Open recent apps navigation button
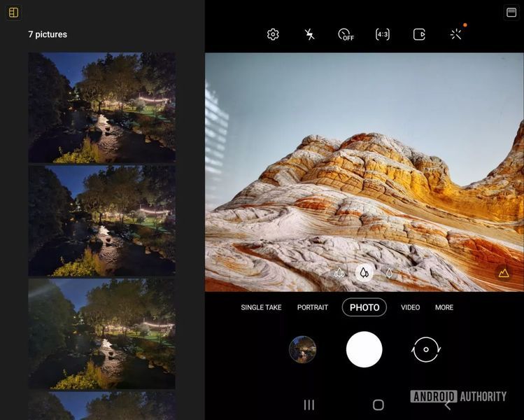The image size is (524, 420). [309, 405]
